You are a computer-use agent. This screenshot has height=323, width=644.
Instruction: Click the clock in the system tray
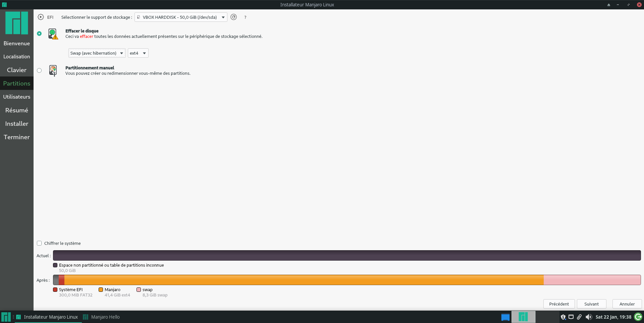click(614, 317)
